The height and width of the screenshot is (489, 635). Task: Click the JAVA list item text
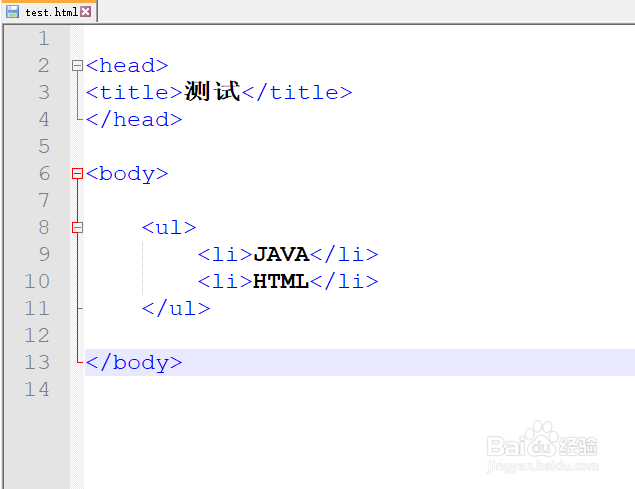[x=281, y=255]
